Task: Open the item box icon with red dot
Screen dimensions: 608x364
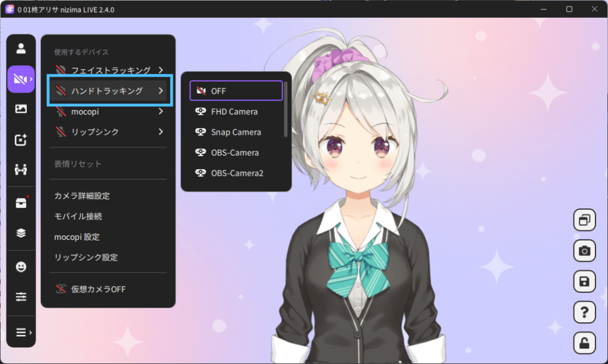Action: (x=21, y=202)
